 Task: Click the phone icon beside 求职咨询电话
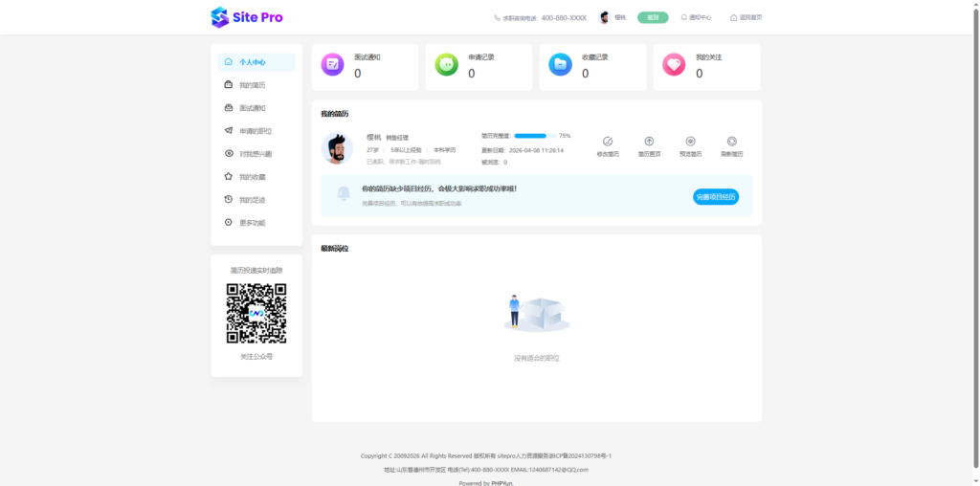tap(497, 18)
